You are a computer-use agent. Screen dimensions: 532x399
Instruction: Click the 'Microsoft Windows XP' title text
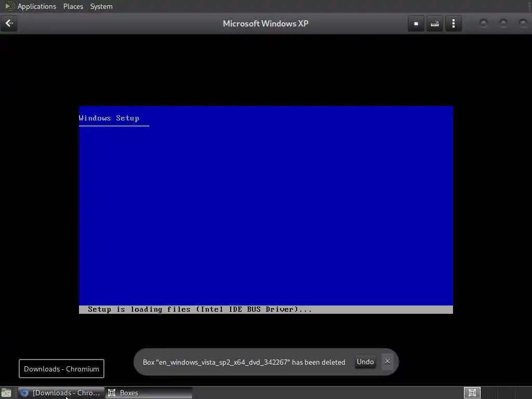coord(265,23)
